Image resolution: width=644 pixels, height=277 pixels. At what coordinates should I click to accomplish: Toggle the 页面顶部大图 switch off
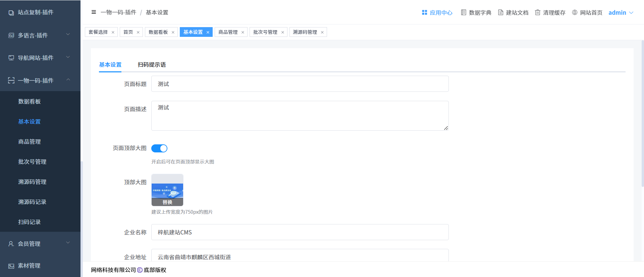click(x=159, y=148)
